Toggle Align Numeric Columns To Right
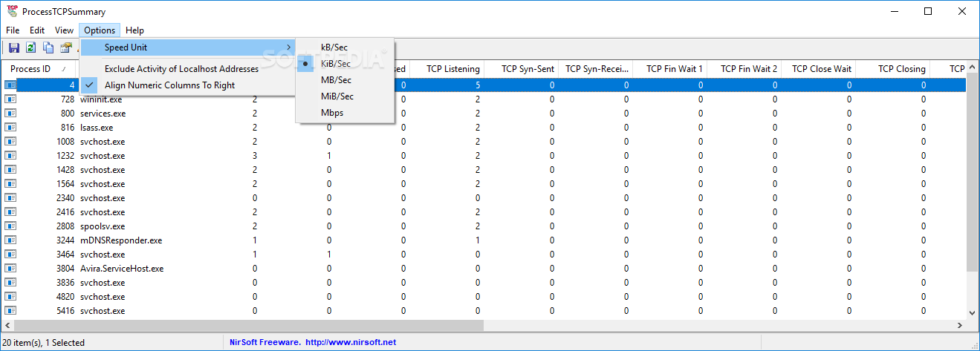The image size is (980, 351). coord(188,85)
